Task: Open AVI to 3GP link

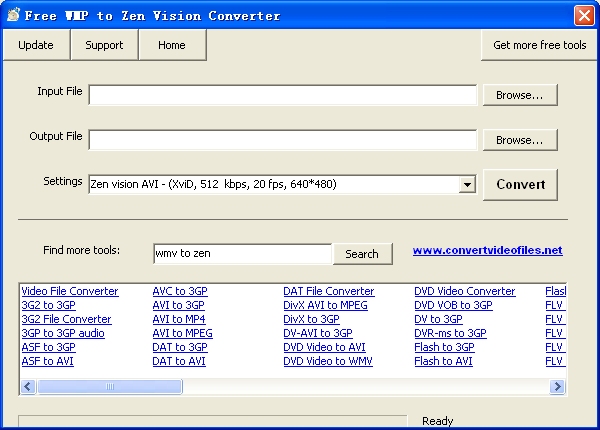Action: [178, 305]
